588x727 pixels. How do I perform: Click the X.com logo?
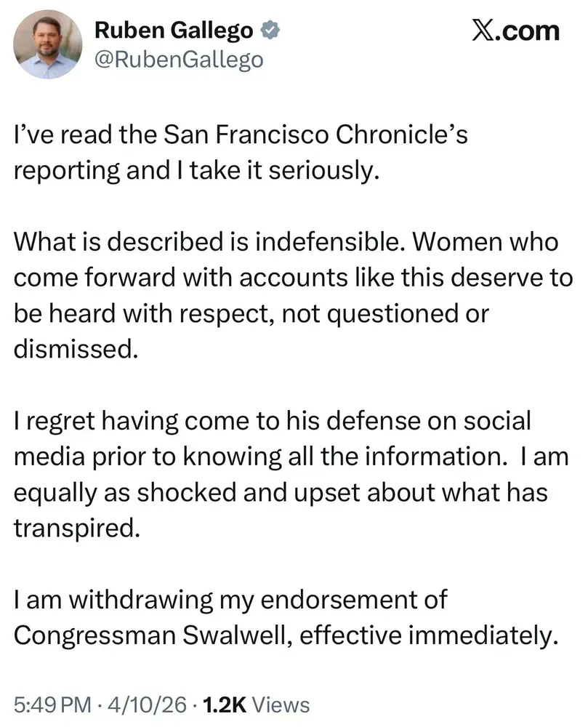[x=516, y=31]
